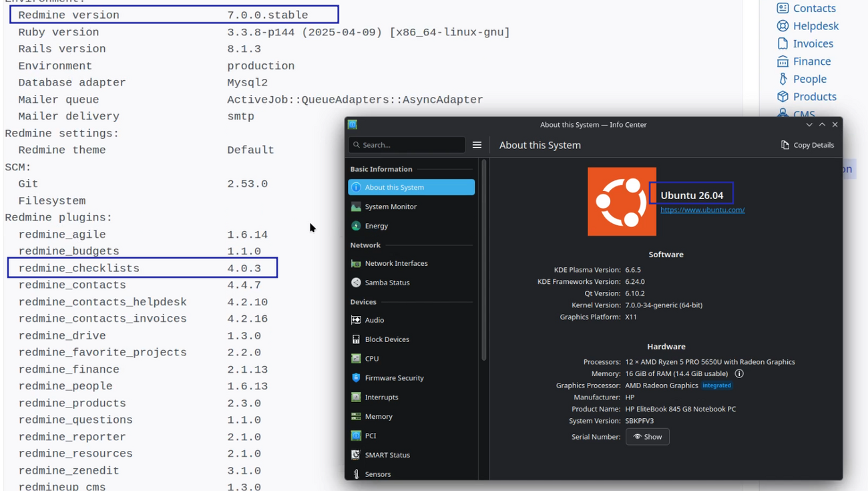Click the memory info icon beside RAM

739,373
